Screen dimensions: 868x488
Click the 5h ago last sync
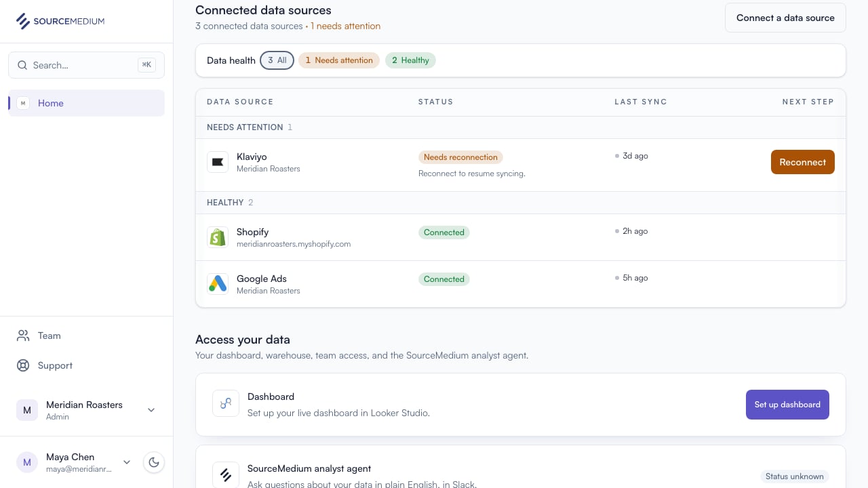[635, 278]
